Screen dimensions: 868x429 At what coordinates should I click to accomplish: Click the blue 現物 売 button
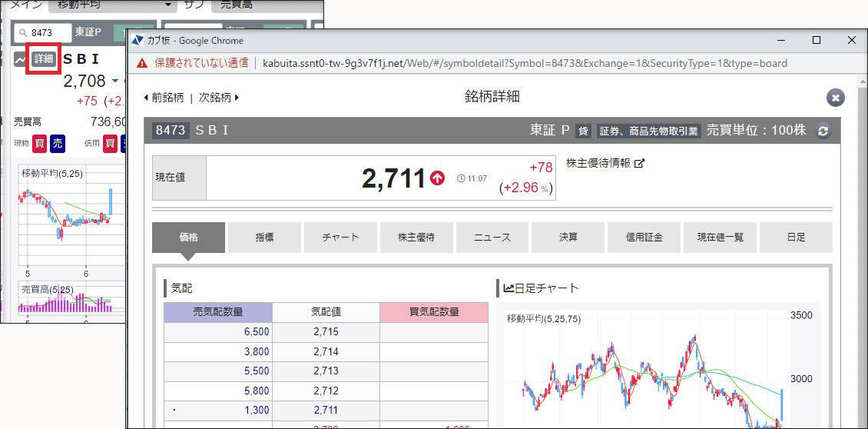pos(58,144)
